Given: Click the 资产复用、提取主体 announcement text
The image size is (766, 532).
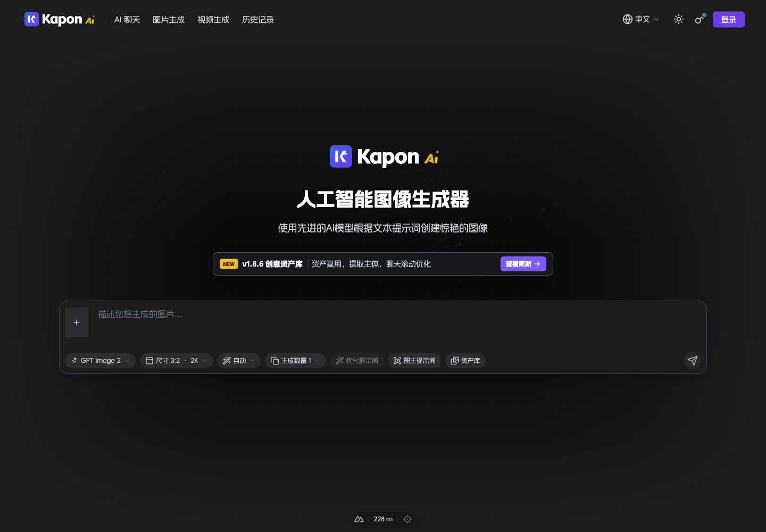Looking at the screenshot, I should click(371, 264).
